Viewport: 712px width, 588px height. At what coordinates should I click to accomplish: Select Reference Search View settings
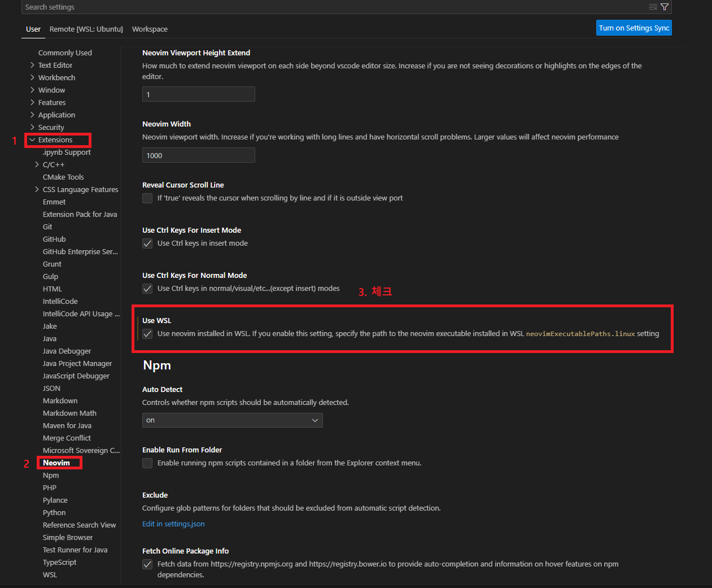(80, 525)
